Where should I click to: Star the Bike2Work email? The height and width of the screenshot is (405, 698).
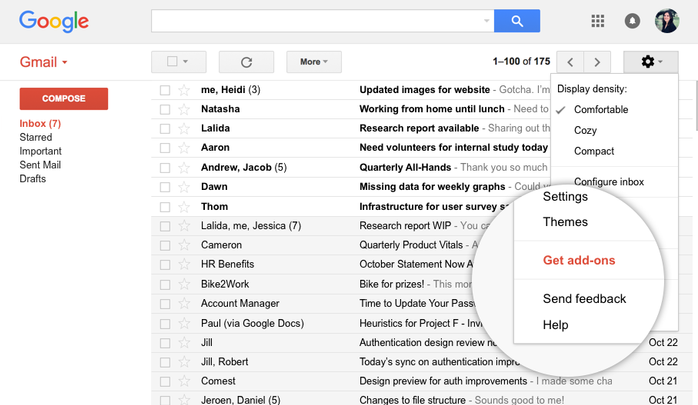tap(184, 284)
